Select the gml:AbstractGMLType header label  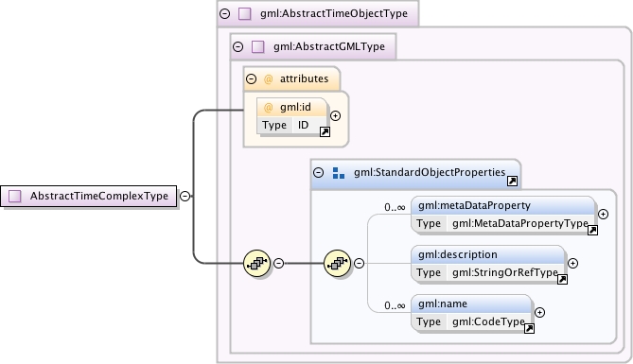[x=329, y=47]
